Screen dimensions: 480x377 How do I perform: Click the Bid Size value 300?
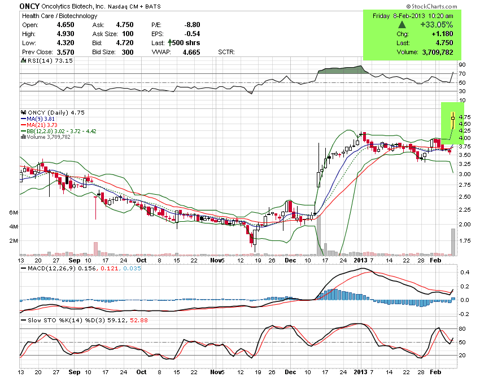pyautogui.click(x=127, y=52)
